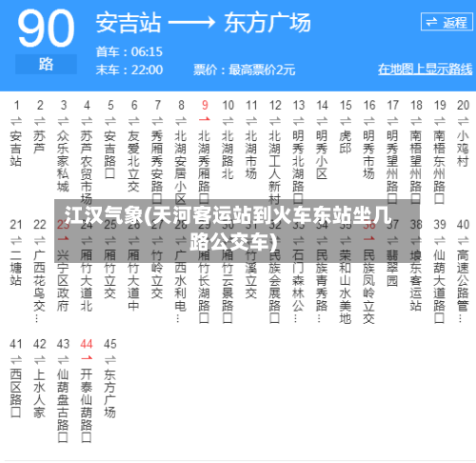Click the first bus time 首车：06:15

tap(129, 51)
